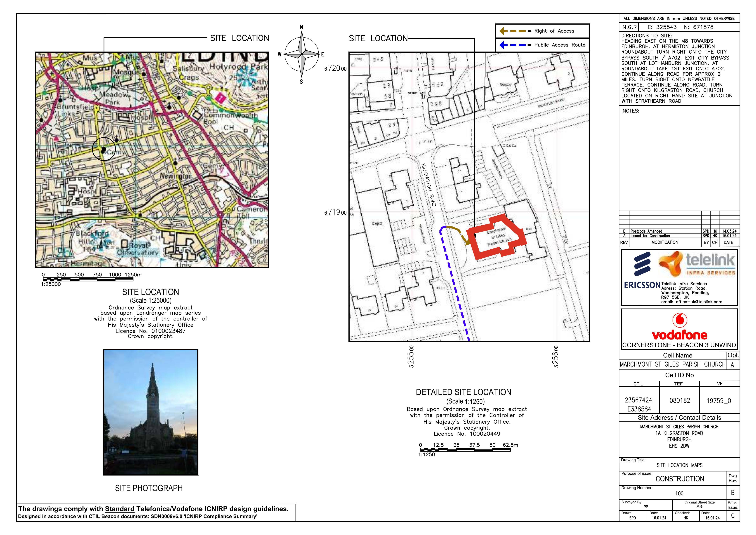756x535 pixels.
Task: Select TEF cell ID 080182
Action: pos(680,401)
